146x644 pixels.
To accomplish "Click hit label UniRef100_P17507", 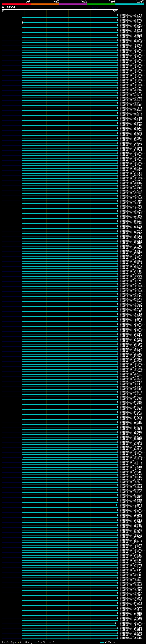I will pyautogui.click(x=131, y=607).
